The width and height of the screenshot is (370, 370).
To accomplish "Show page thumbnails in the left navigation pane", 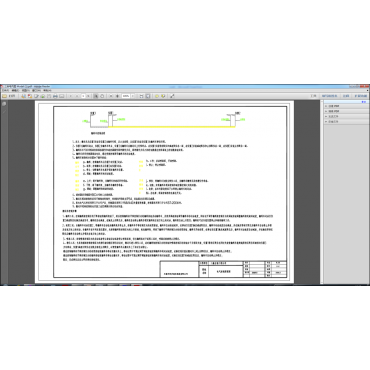I will click(x=4, y=104).
